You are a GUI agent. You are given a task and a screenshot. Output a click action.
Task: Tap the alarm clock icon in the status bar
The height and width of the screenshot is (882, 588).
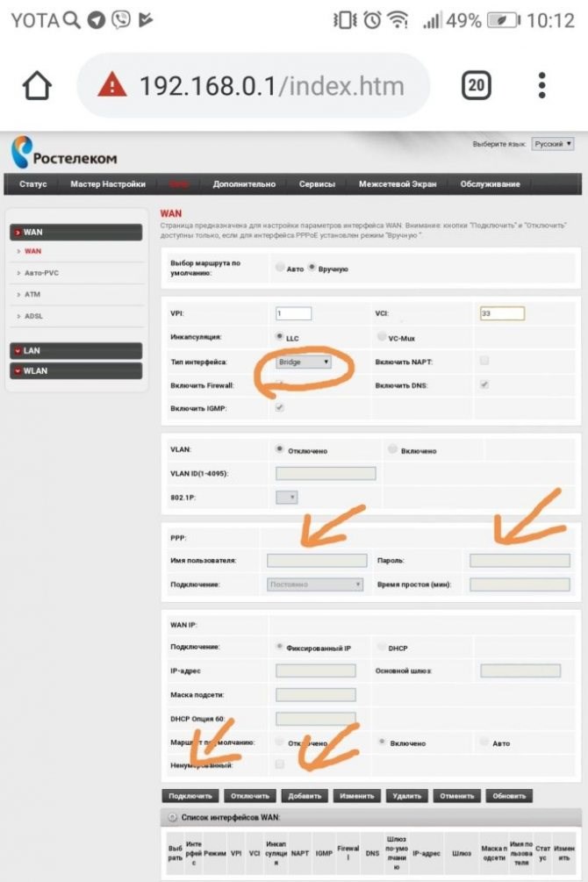(x=372, y=20)
